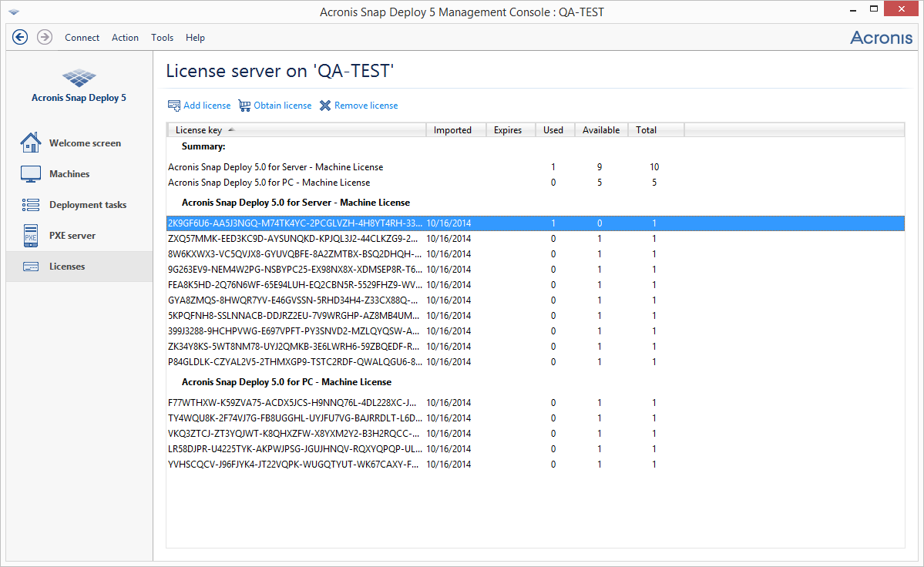Click the Add license icon

click(173, 105)
